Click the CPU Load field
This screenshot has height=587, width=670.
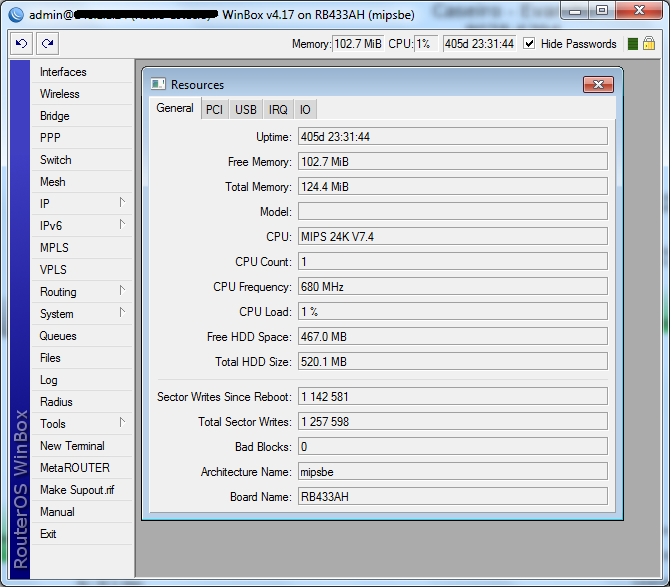(x=453, y=311)
